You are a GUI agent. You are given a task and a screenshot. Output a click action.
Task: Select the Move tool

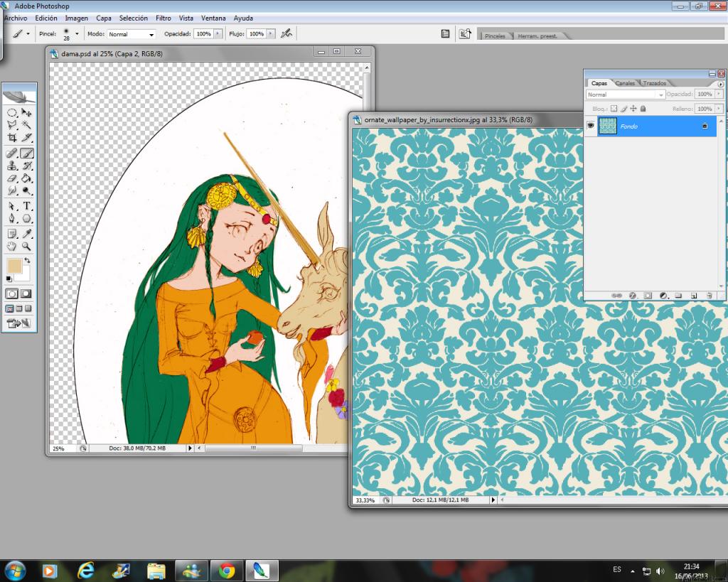(x=26, y=112)
